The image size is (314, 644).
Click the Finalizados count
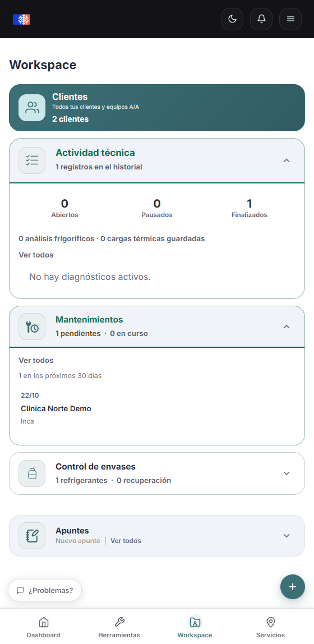click(249, 208)
